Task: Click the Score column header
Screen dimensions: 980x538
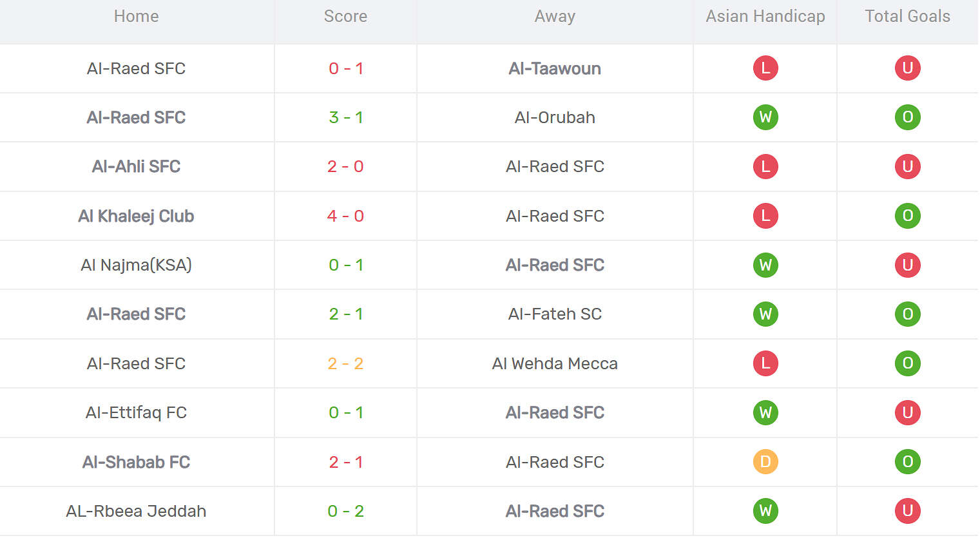Action: [x=345, y=17]
